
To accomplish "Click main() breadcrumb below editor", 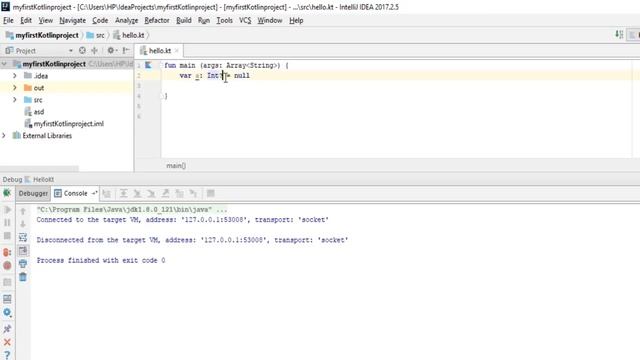I will click(x=176, y=166).
